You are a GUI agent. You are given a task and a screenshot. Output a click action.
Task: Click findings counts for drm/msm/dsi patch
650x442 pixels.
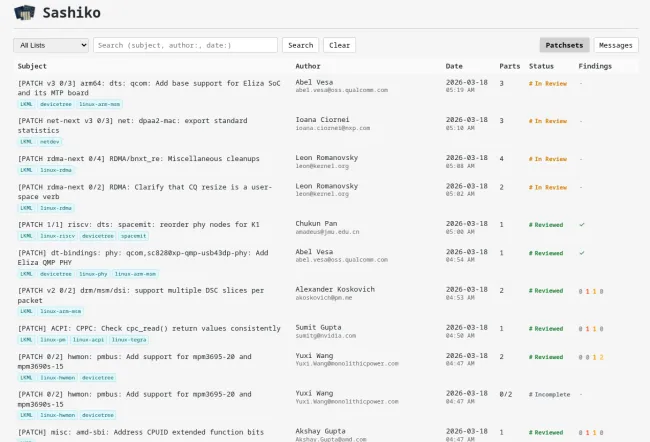point(590,291)
